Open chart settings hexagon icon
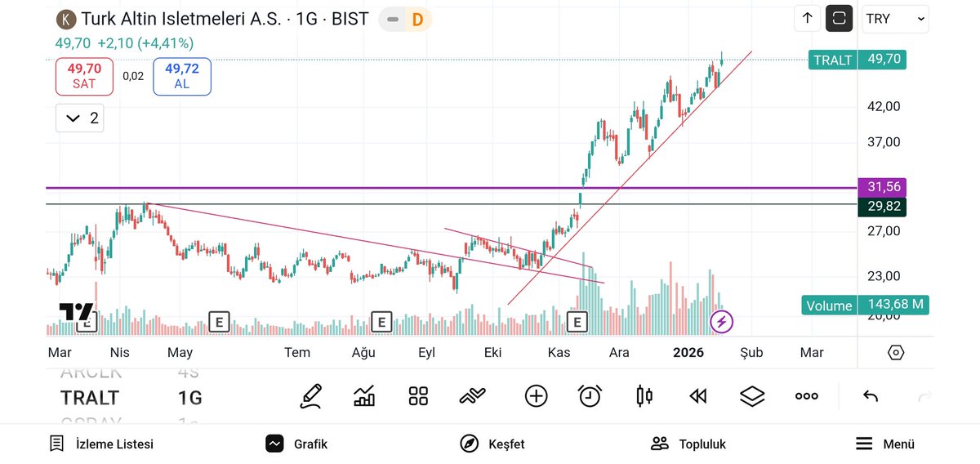The image size is (980, 464). (896, 353)
